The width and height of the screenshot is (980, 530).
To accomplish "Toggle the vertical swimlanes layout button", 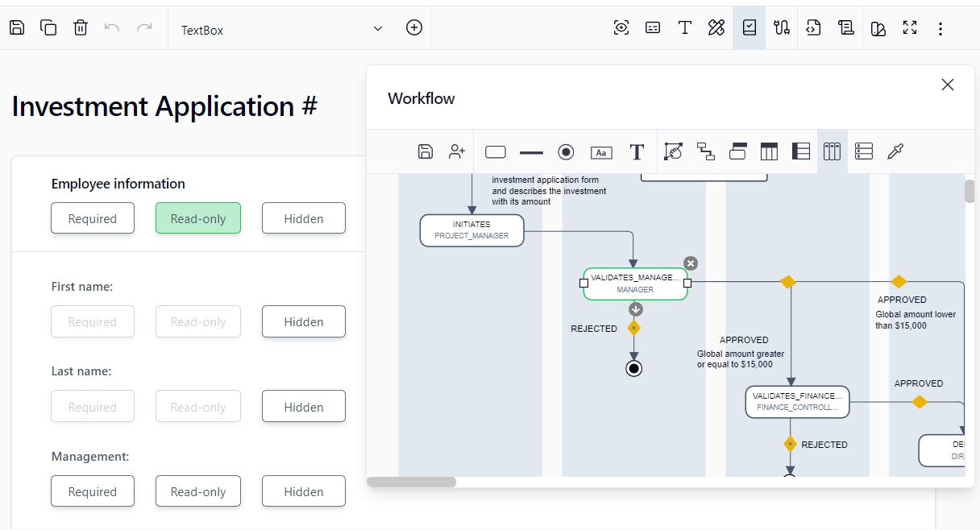I will pos(832,151).
